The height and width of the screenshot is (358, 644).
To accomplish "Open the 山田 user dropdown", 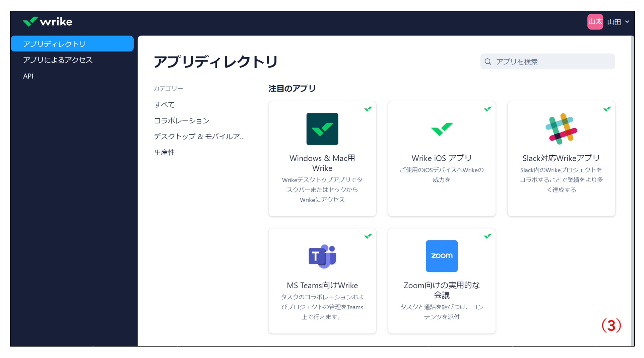I will coord(618,21).
